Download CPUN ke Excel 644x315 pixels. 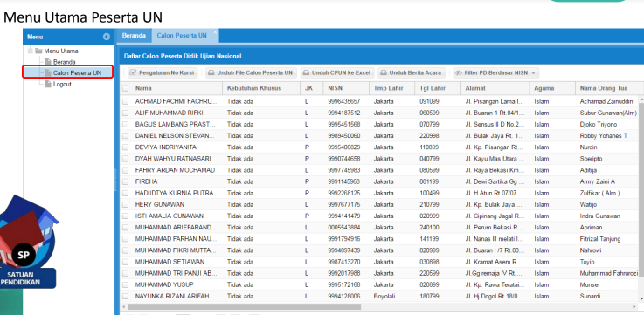point(336,73)
